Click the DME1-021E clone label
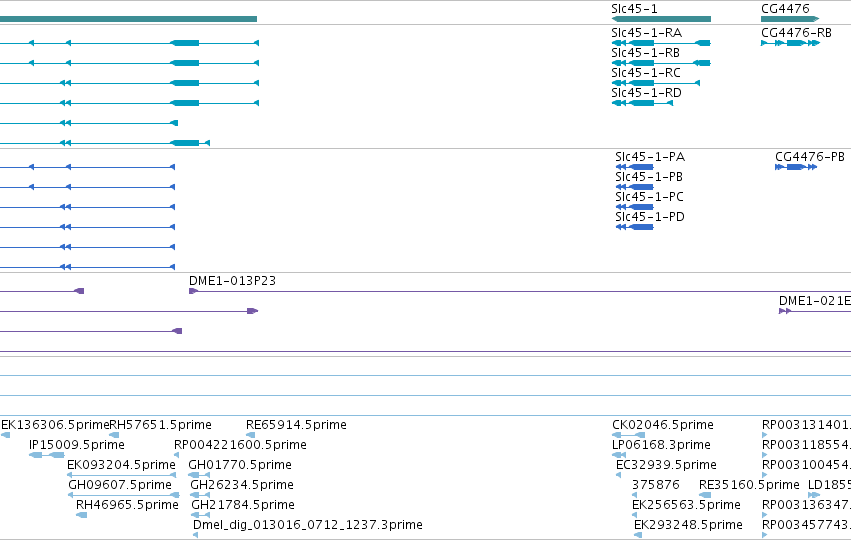851x540 pixels. click(x=815, y=301)
